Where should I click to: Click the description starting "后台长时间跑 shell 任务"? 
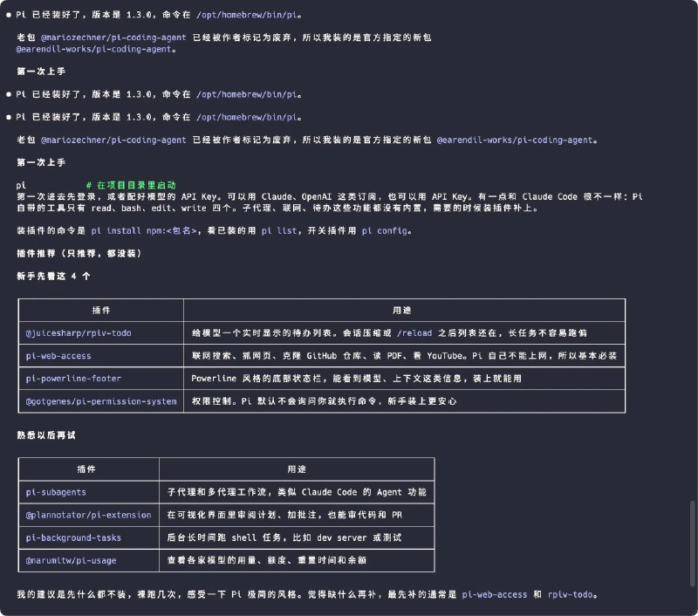click(284, 537)
